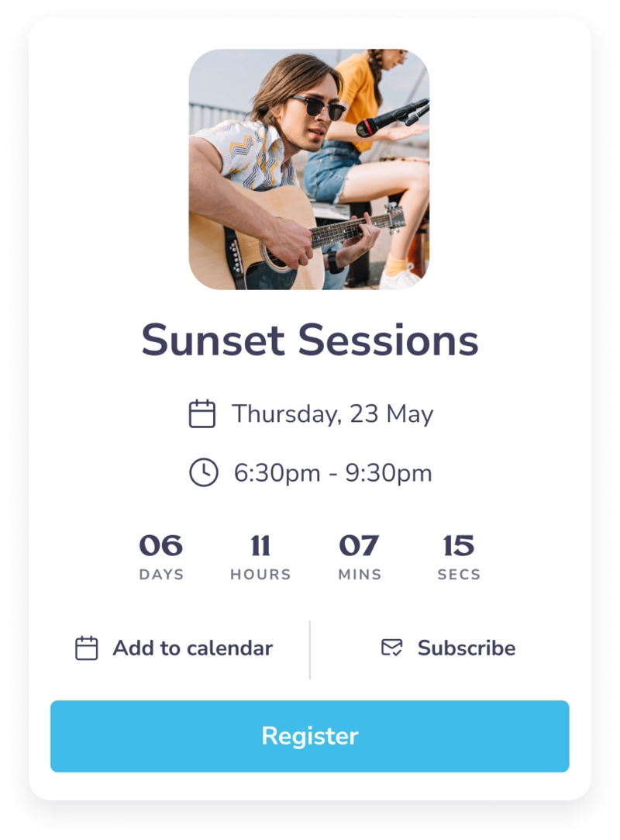Select the Sunset Sessions title

pyautogui.click(x=309, y=338)
